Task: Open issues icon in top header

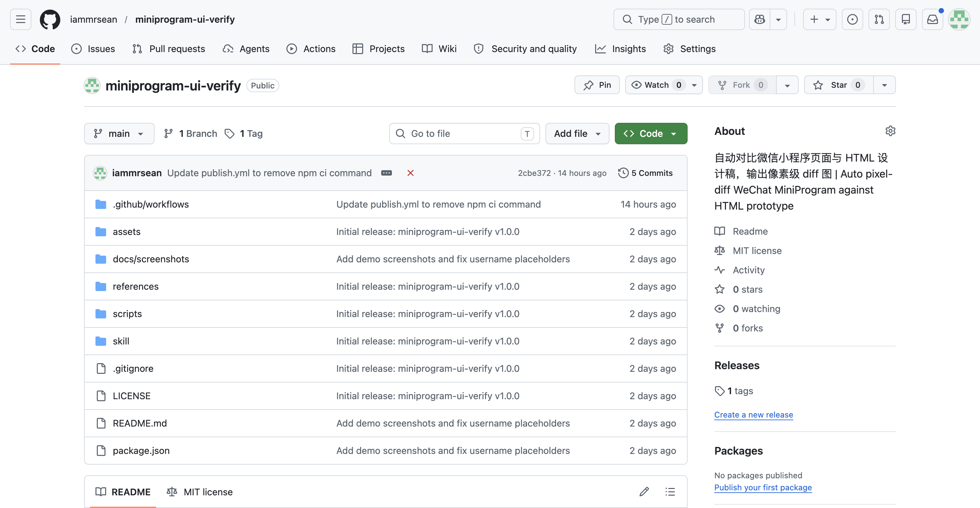Action: [852, 19]
